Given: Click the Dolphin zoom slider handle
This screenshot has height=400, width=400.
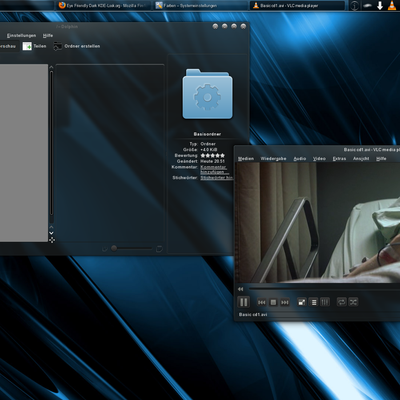Looking at the screenshot, I should (114, 248).
